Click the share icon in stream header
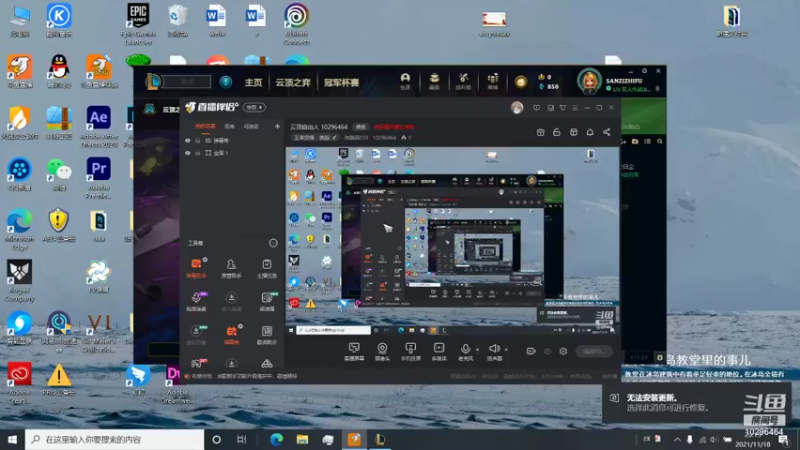The height and width of the screenshot is (450, 800). 607,132
